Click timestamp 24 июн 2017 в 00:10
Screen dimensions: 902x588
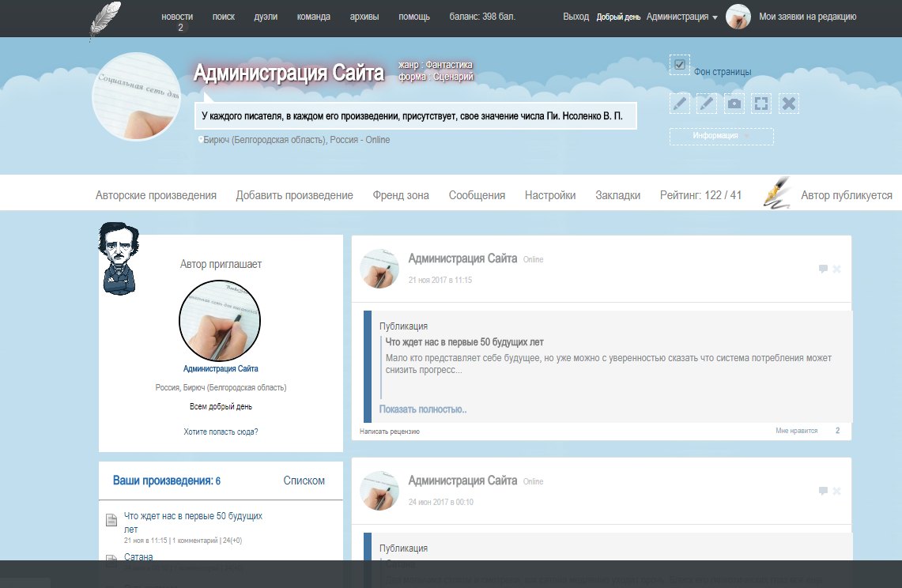440,502
